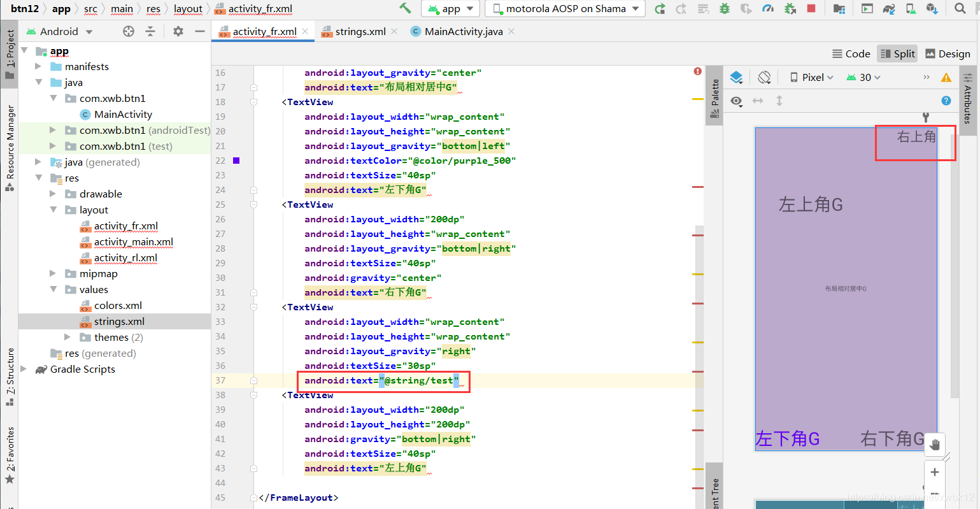Toggle view options with the eye icon
Screen dimensions: 980x509
(x=737, y=101)
